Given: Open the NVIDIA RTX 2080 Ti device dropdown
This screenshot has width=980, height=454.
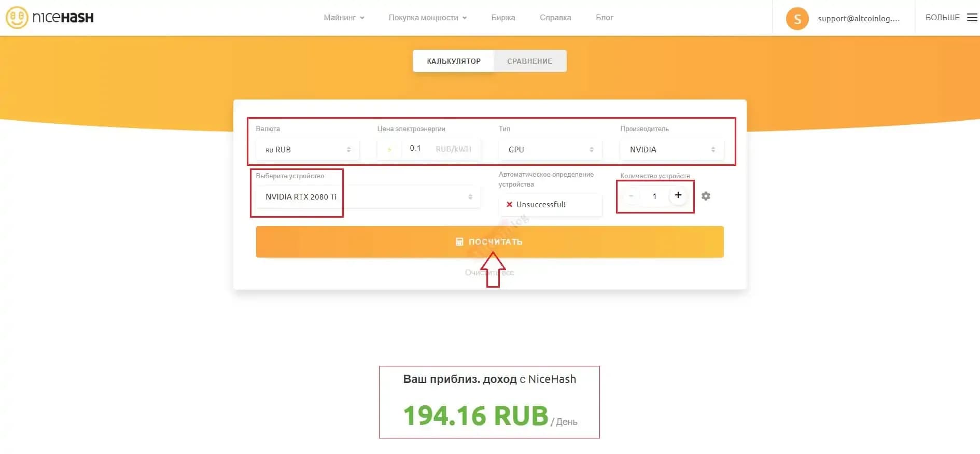Looking at the screenshot, I should (x=368, y=197).
